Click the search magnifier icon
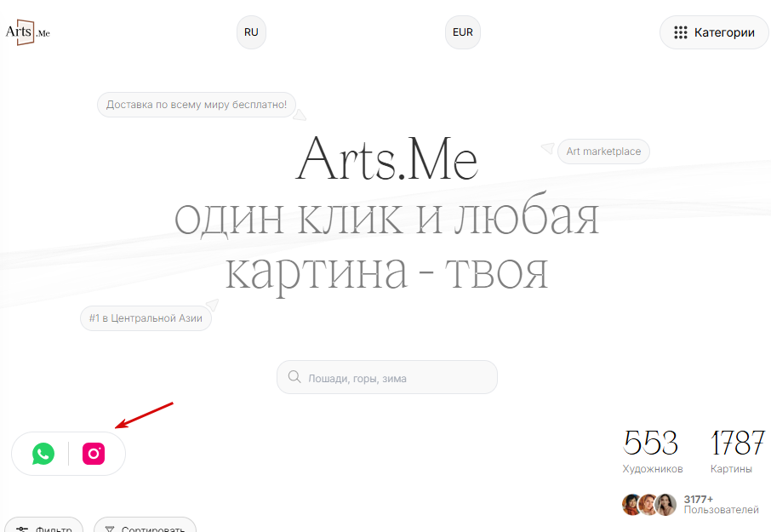Image resolution: width=771 pixels, height=532 pixels. coord(294,377)
